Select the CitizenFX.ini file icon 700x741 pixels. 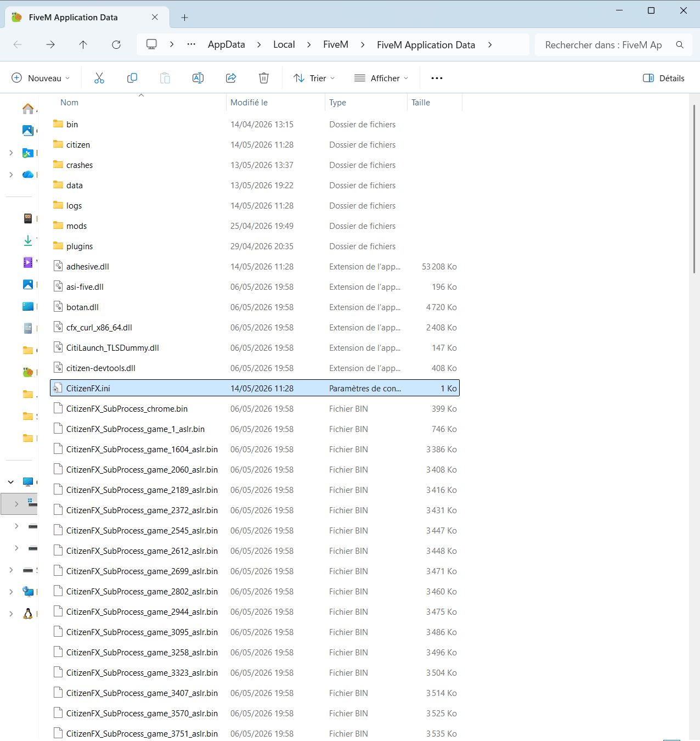click(58, 388)
